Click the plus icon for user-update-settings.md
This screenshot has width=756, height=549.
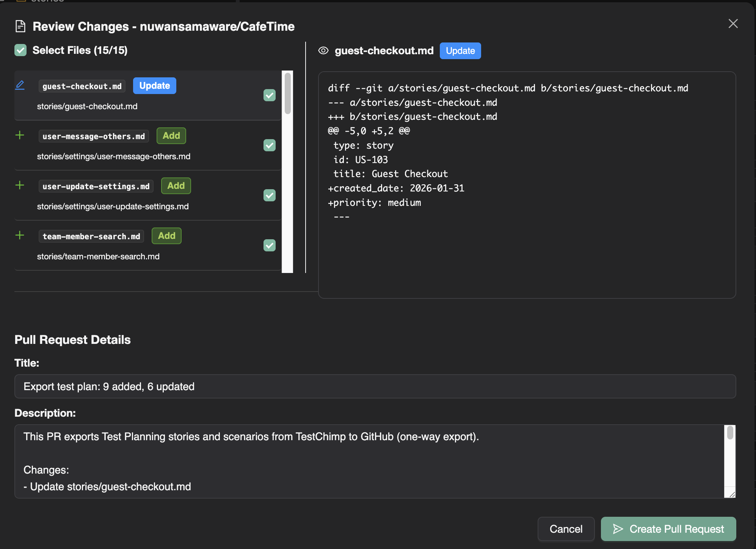point(20,185)
